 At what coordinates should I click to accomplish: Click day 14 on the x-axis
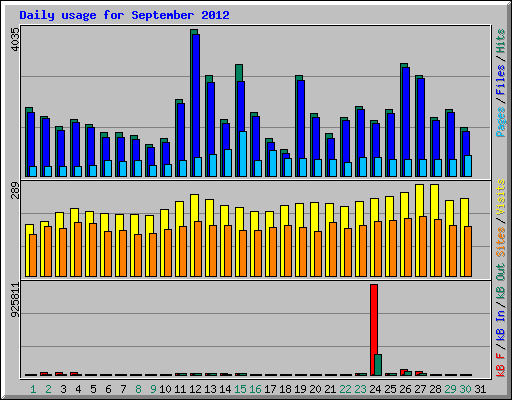click(x=225, y=389)
